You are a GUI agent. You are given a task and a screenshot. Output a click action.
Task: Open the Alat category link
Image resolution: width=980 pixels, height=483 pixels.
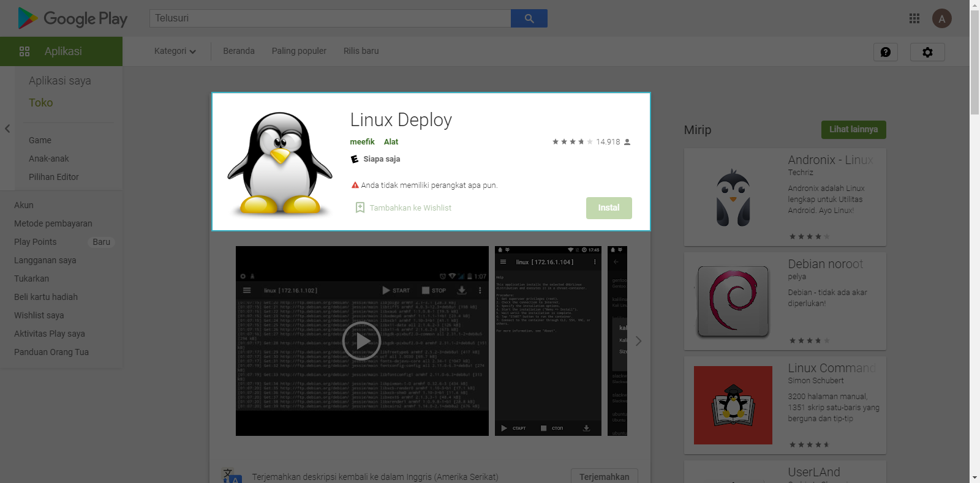point(391,141)
